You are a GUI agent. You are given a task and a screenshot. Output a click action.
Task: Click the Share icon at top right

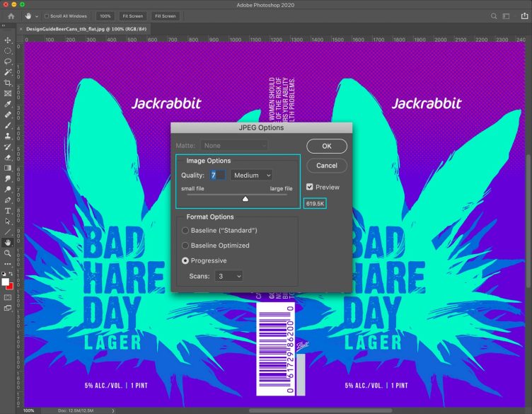click(x=524, y=16)
